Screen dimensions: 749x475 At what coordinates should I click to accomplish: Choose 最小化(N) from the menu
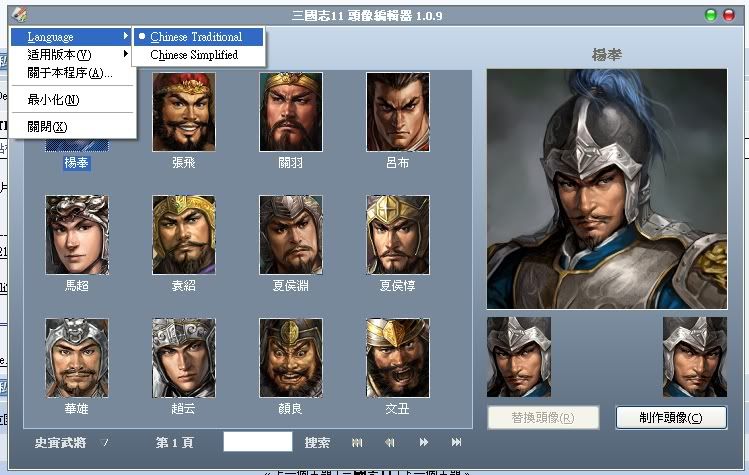click(x=71, y=99)
